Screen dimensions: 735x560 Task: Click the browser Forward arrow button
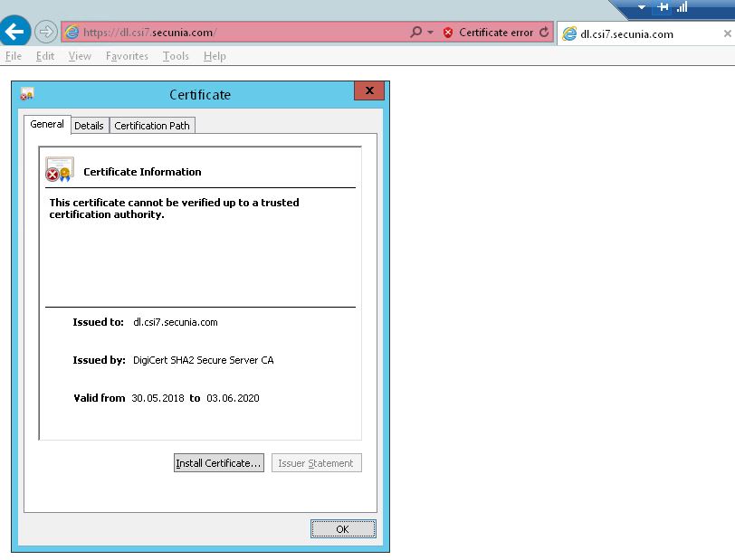(x=45, y=33)
